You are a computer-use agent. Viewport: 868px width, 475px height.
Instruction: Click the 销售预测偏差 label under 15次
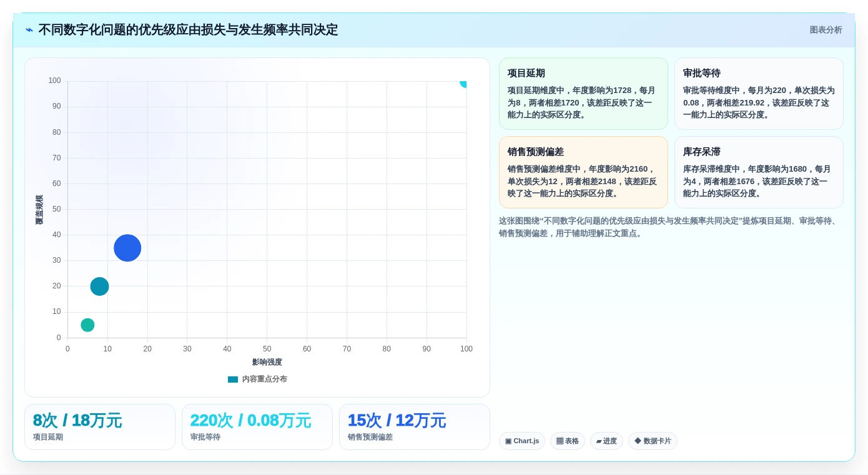370,437
